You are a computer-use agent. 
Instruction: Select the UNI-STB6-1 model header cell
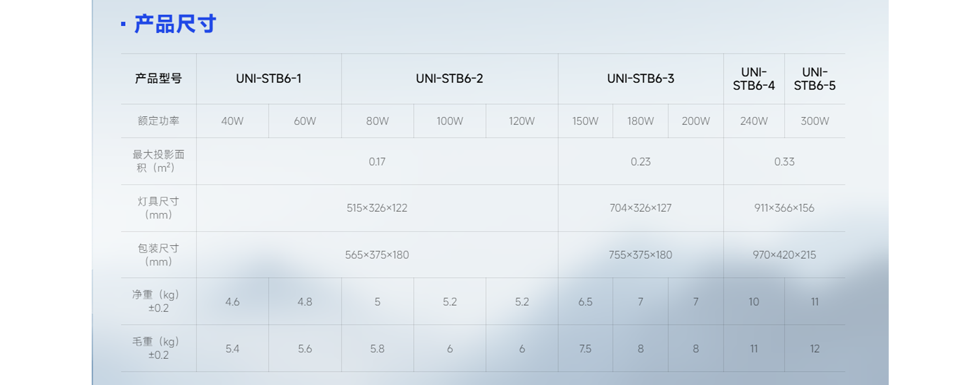coord(269,79)
